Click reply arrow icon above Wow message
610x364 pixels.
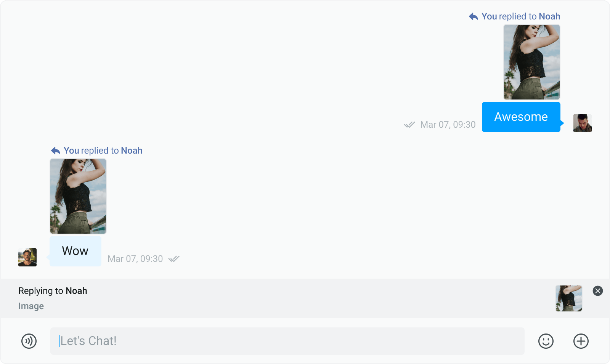(56, 151)
